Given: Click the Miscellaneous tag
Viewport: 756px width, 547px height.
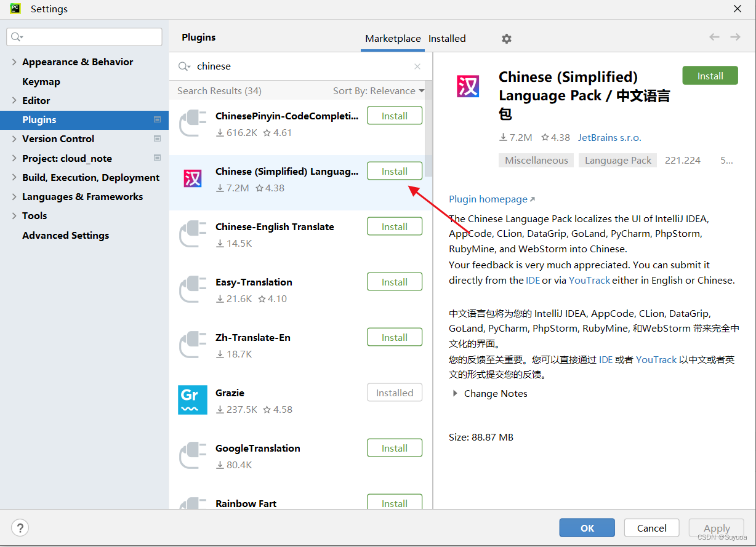Looking at the screenshot, I should click(x=536, y=161).
